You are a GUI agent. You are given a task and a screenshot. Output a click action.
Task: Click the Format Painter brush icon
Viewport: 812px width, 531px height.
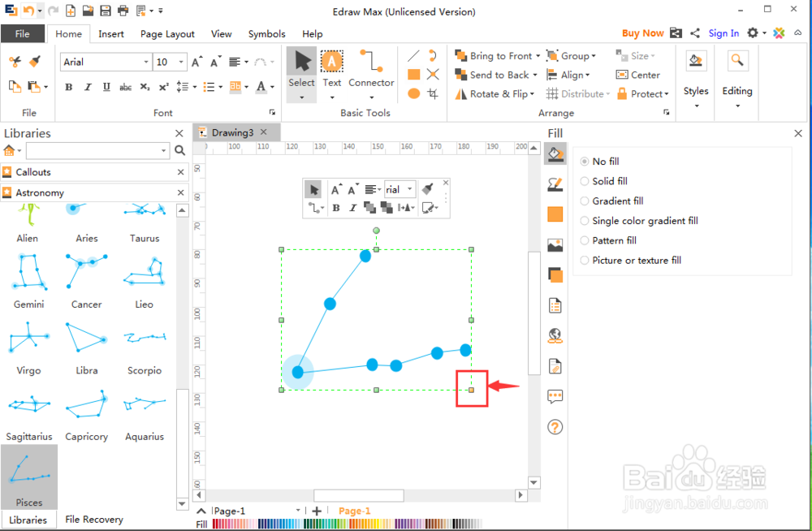point(35,62)
